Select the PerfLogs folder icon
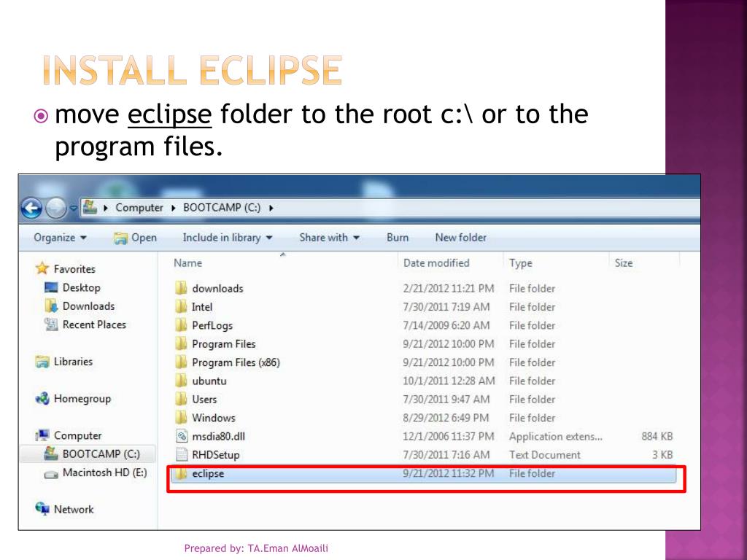 pyautogui.click(x=181, y=325)
